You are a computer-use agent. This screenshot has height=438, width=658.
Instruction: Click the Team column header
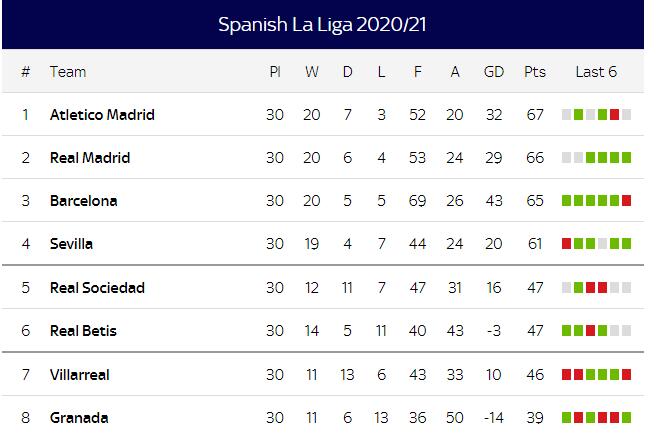pos(68,72)
